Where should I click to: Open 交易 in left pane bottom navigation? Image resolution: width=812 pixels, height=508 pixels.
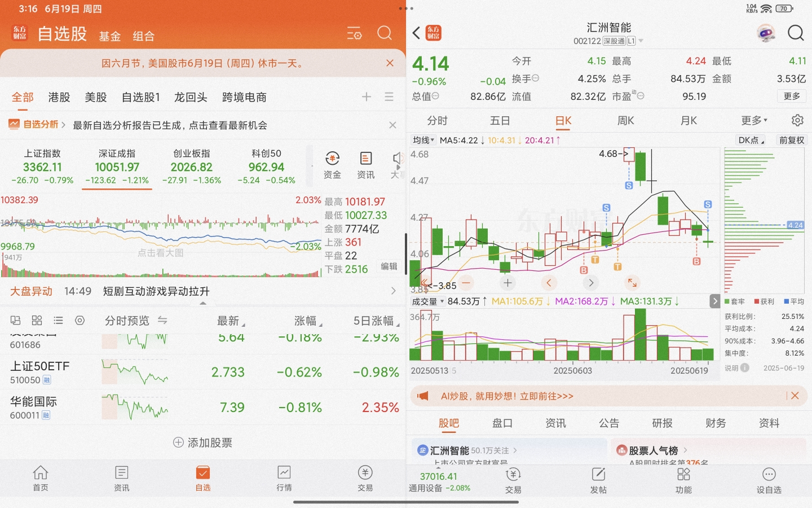tap(365, 478)
